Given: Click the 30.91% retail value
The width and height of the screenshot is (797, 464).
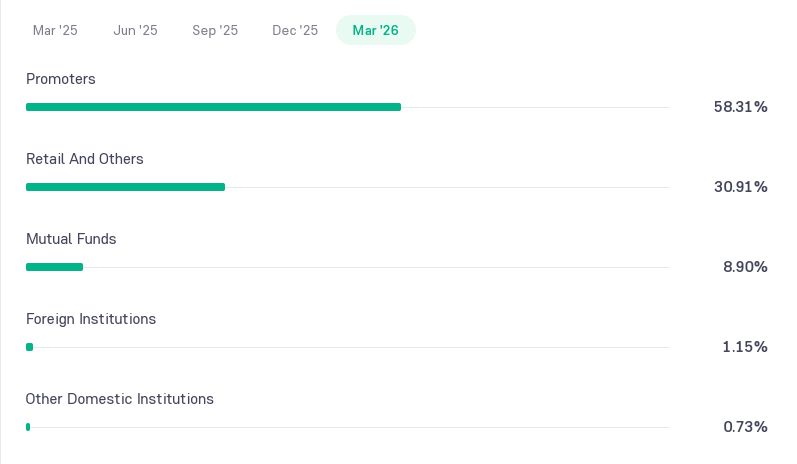Looking at the screenshot, I should click(x=741, y=187).
